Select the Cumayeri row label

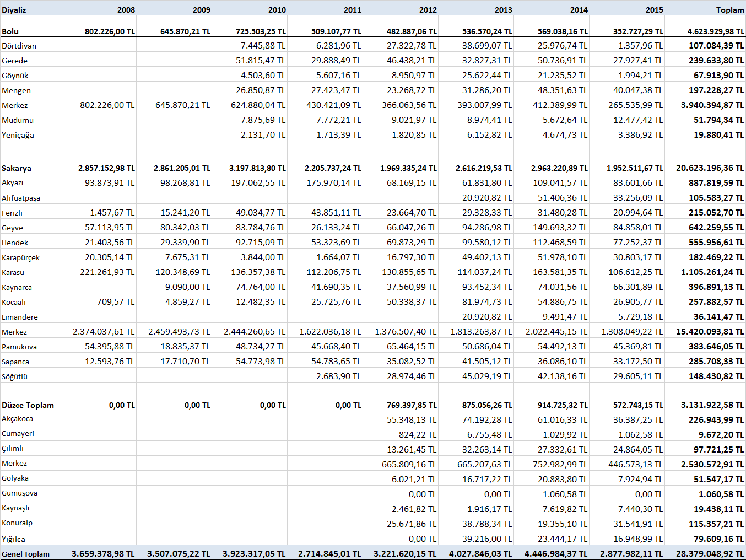coord(18,434)
